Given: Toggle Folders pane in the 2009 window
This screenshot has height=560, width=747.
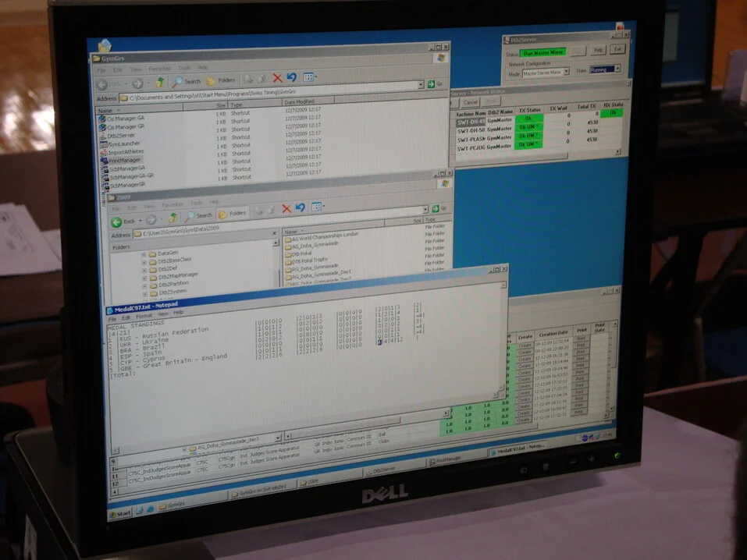Looking at the screenshot, I should pyautogui.click(x=233, y=213).
